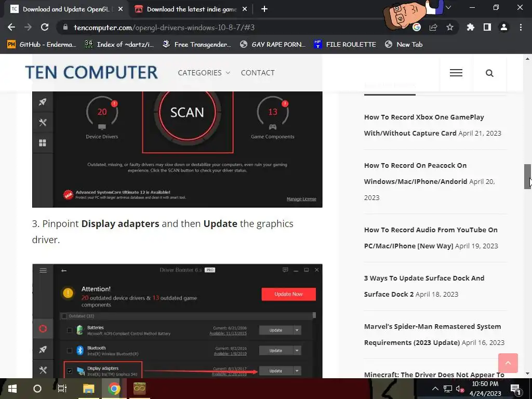532x399 pixels.
Task: Open How To Record On Peacock article
Action: [416, 174]
